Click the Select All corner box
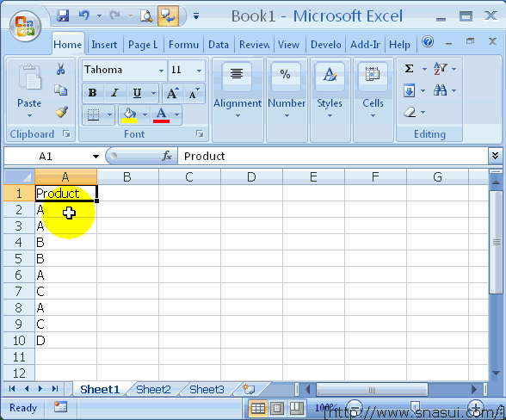The width and height of the screenshot is (506, 420). (x=19, y=176)
